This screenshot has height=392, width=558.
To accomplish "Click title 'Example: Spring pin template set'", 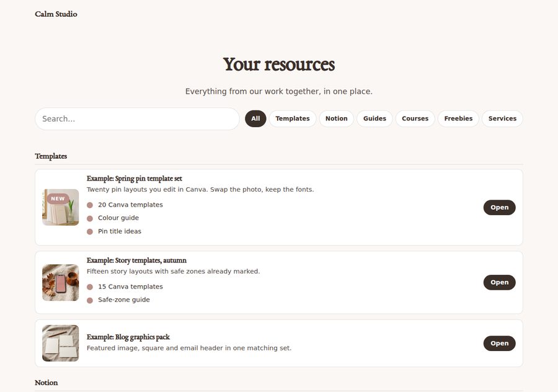I will tap(134, 179).
